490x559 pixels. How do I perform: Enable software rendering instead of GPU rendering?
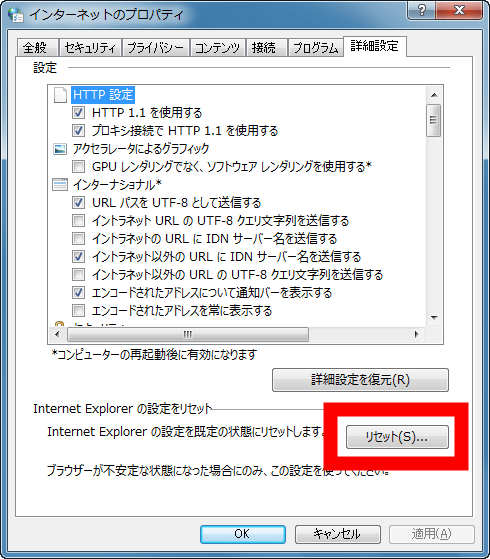point(78,166)
